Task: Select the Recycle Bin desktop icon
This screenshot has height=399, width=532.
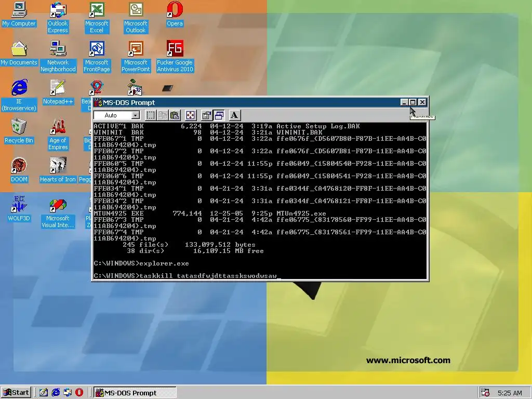Action: coord(19,131)
